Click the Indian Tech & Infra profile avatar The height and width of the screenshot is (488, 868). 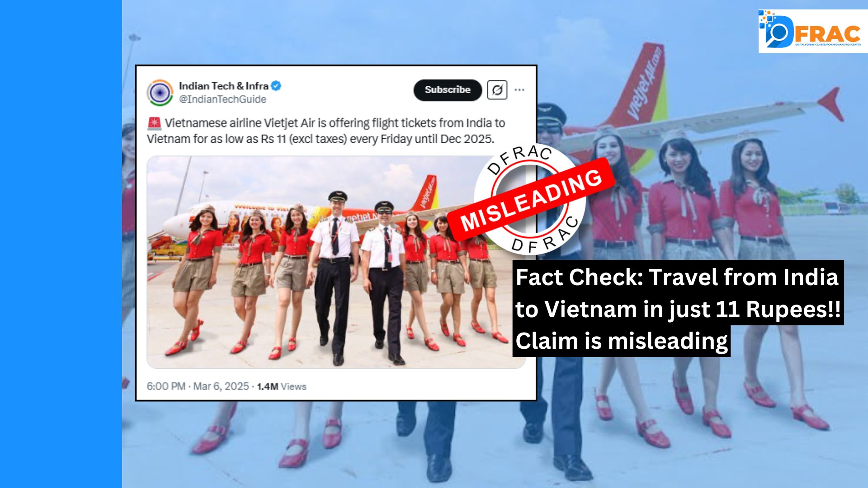click(160, 92)
